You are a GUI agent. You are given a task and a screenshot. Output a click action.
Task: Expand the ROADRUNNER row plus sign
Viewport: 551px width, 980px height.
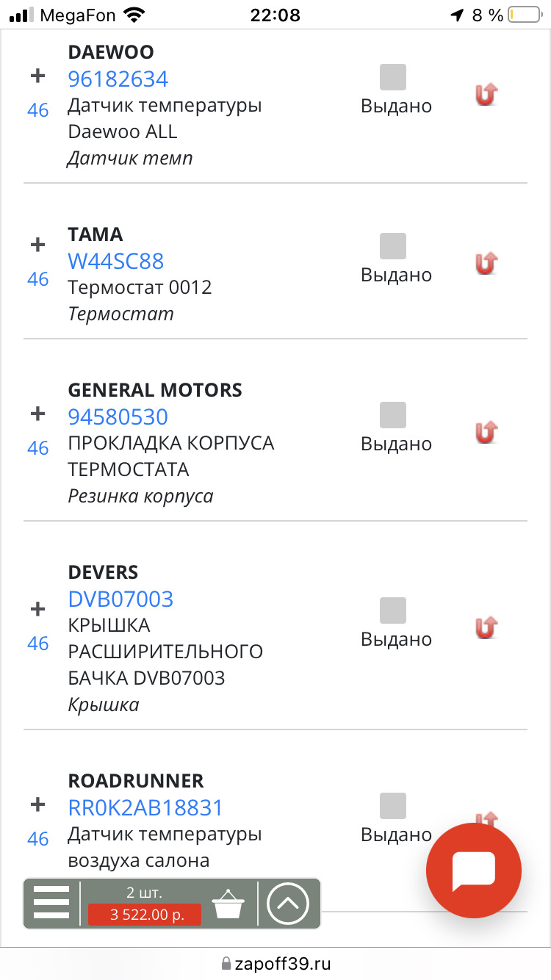pyautogui.click(x=37, y=804)
